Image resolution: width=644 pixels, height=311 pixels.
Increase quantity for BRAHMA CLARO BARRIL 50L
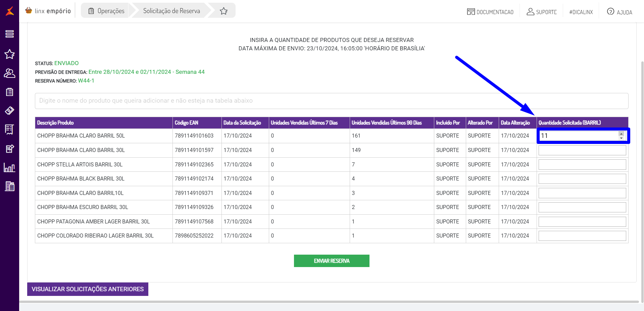(x=622, y=134)
